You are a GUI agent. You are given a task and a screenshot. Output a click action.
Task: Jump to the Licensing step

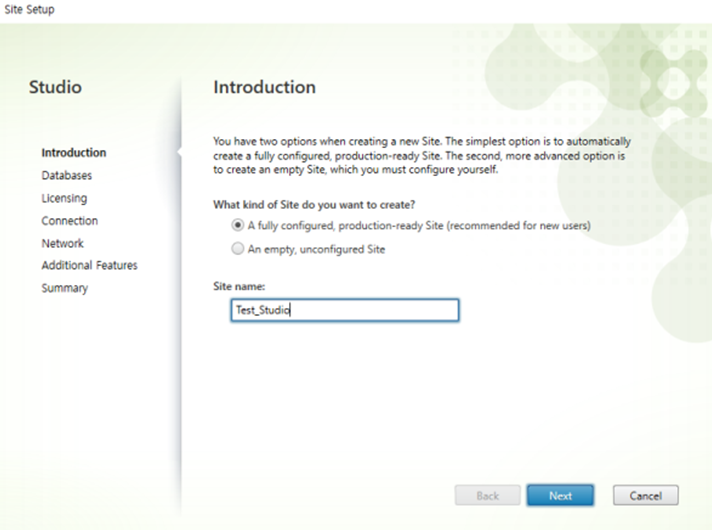(x=64, y=198)
